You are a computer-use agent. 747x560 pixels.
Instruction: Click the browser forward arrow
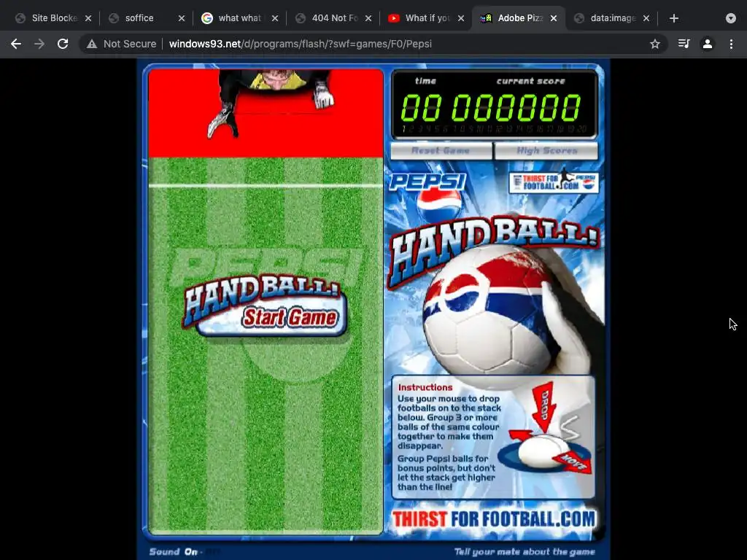click(x=39, y=44)
